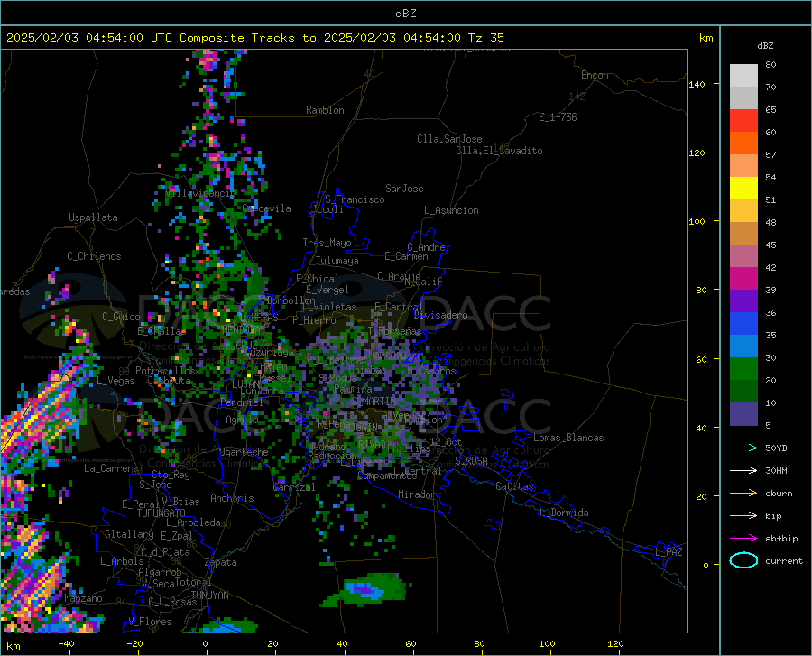The width and height of the screenshot is (812, 656).
Task: Click the 'TUPUNGATO' map label
Action: tap(161, 513)
